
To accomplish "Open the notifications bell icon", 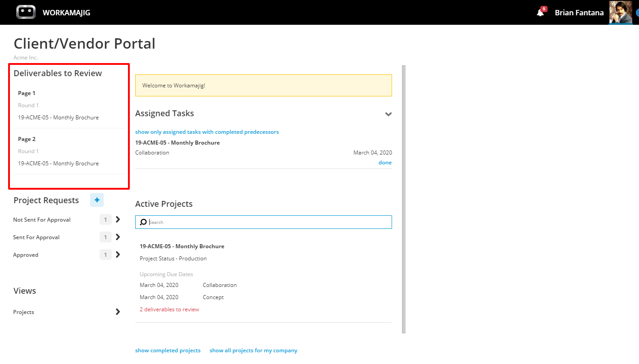I will (540, 13).
